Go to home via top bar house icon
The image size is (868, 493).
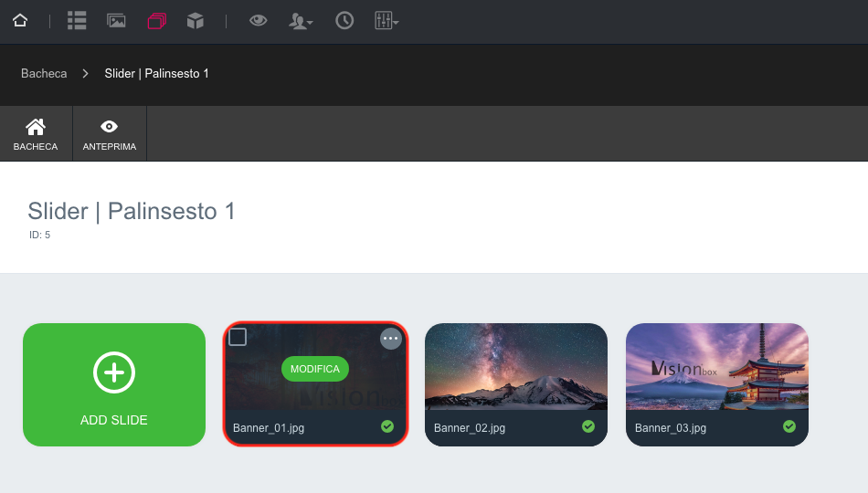(20, 20)
